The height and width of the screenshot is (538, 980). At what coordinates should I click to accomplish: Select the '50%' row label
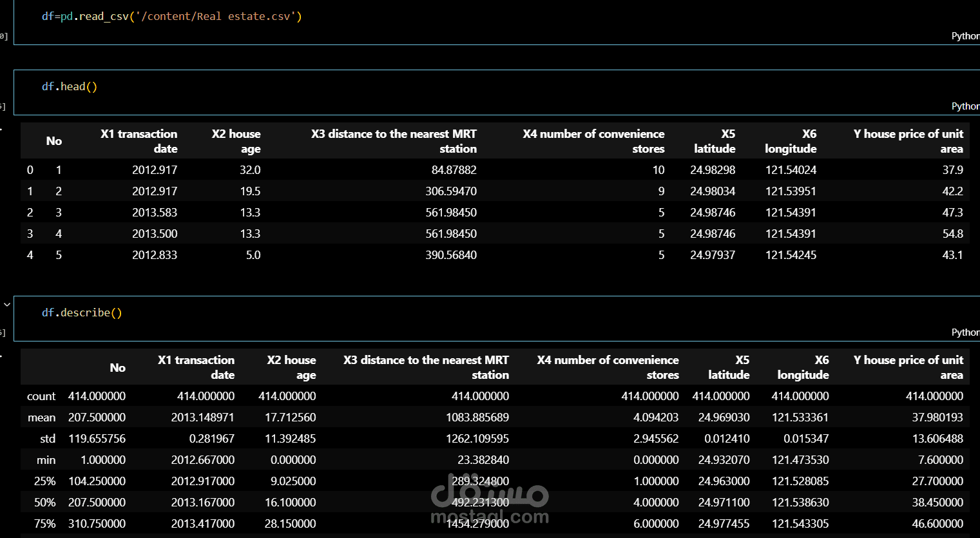[44, 503]
